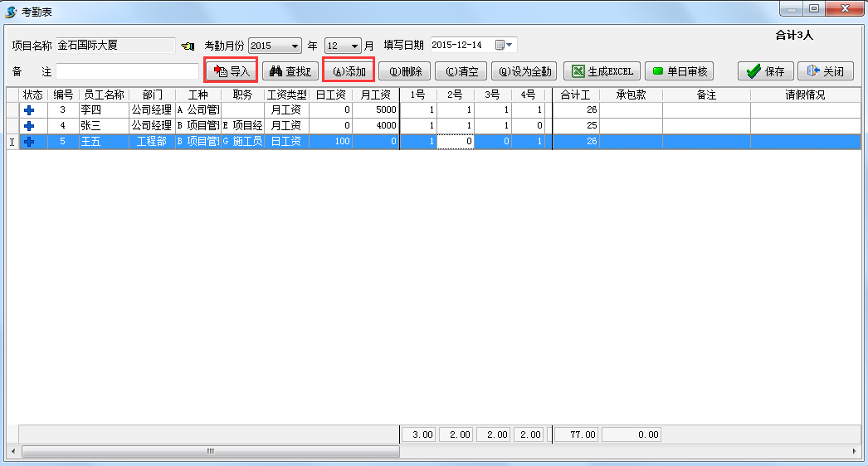
Task: Click the (A)添加 add button
Action: 349,71
